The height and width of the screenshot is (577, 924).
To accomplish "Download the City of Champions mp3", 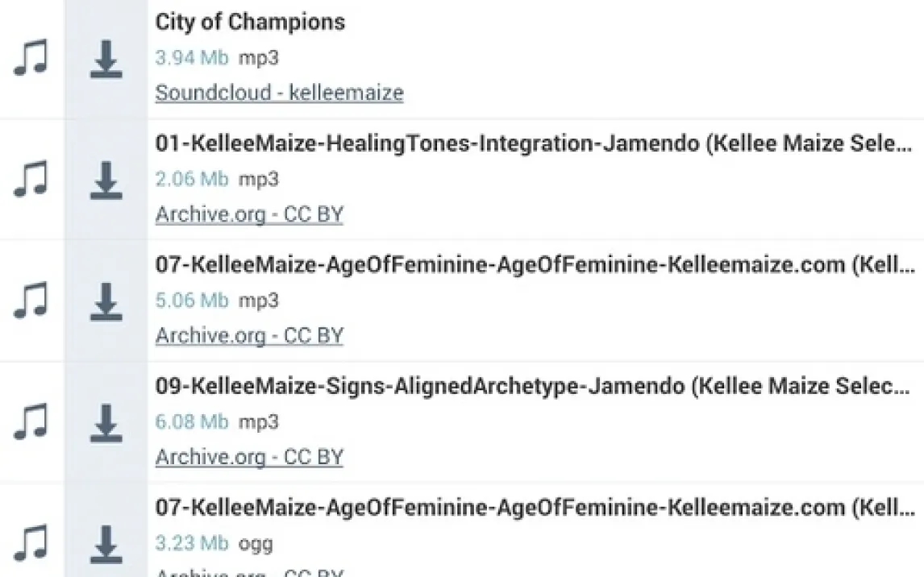I will [106, 59].
